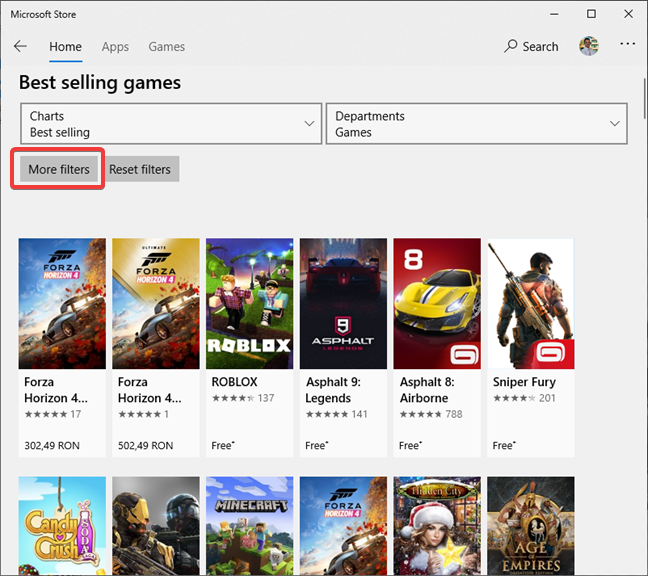The height and width of the screenshot is (576, 648).
Task: Click the More filters button
Action: 59,169
